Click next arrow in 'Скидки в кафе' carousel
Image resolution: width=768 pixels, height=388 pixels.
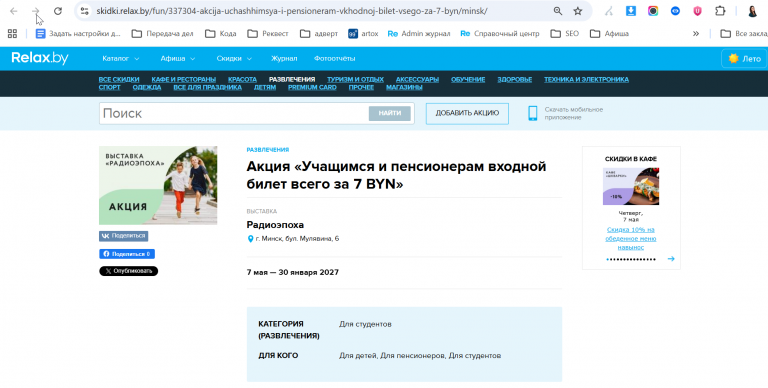click(671, 259)
